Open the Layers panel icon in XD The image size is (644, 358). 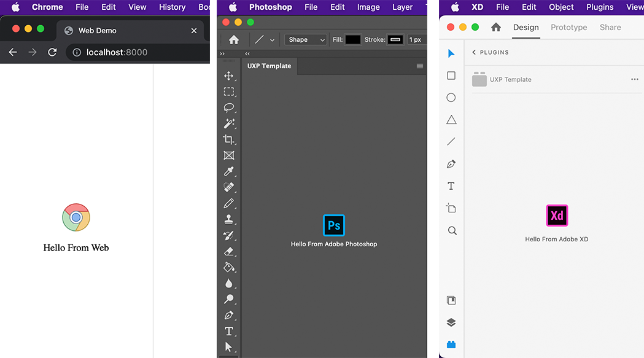point(451,322)
